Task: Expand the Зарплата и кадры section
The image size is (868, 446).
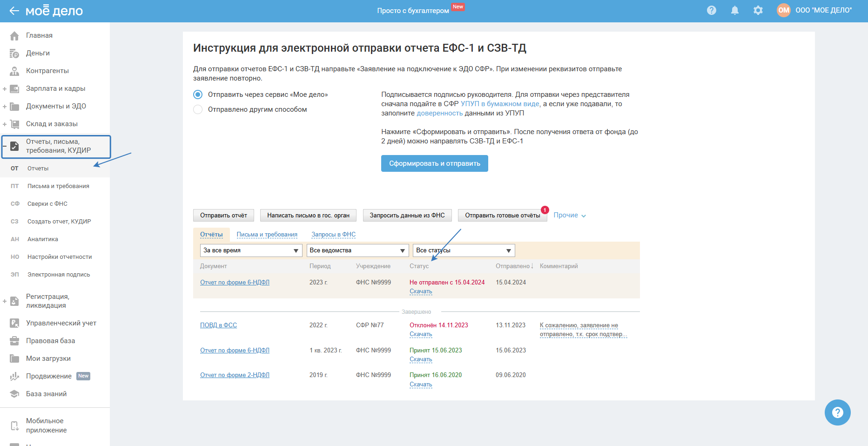Action: point(5,89)
